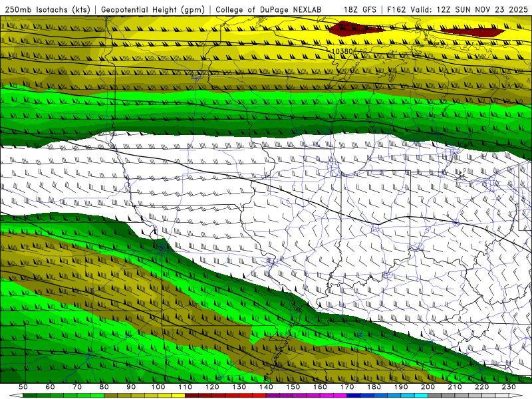Click the 180 knot colorbar label
This screenshot has height=399, width=532.
coord(374,387)
